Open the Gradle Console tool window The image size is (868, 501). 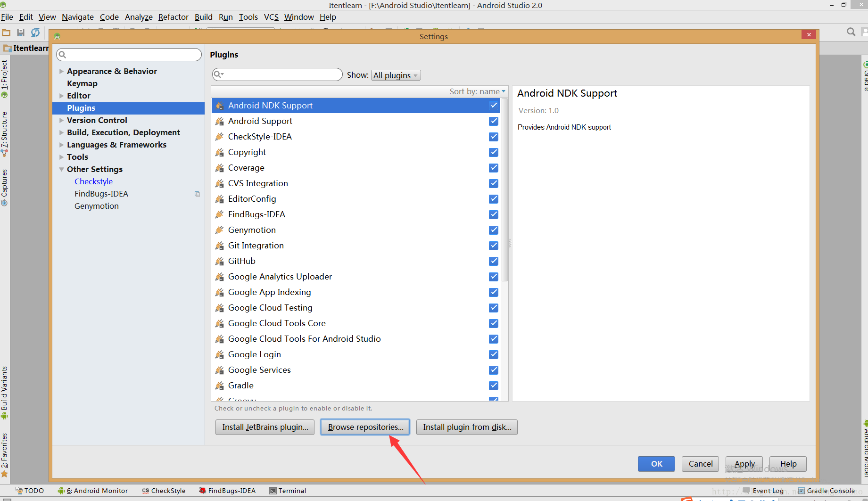[827, 491]
